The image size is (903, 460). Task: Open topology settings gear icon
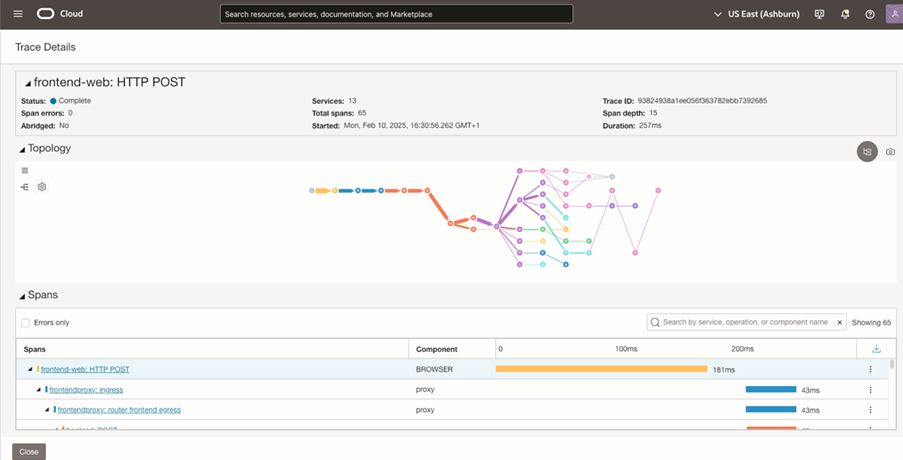click(x=42, y=187)
